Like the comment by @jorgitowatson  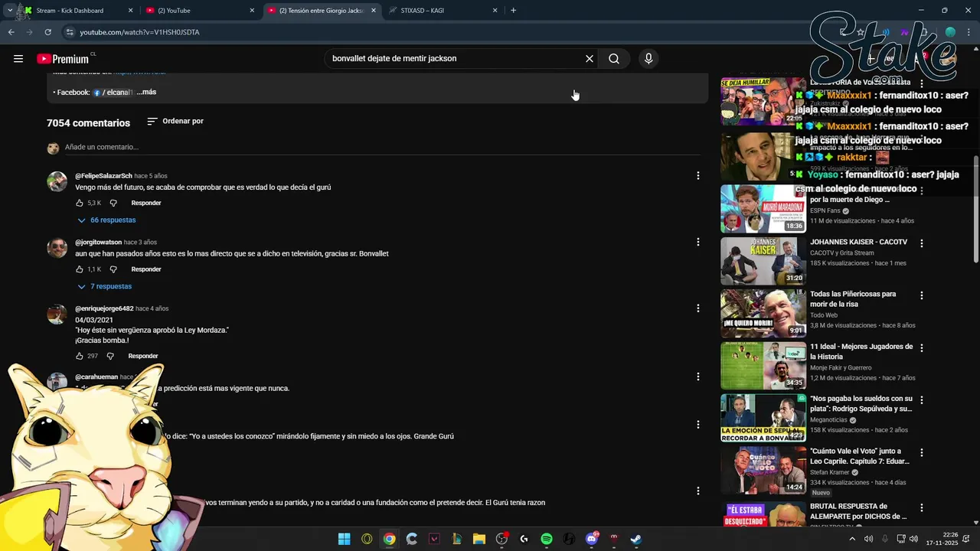[x=80, y=269]
